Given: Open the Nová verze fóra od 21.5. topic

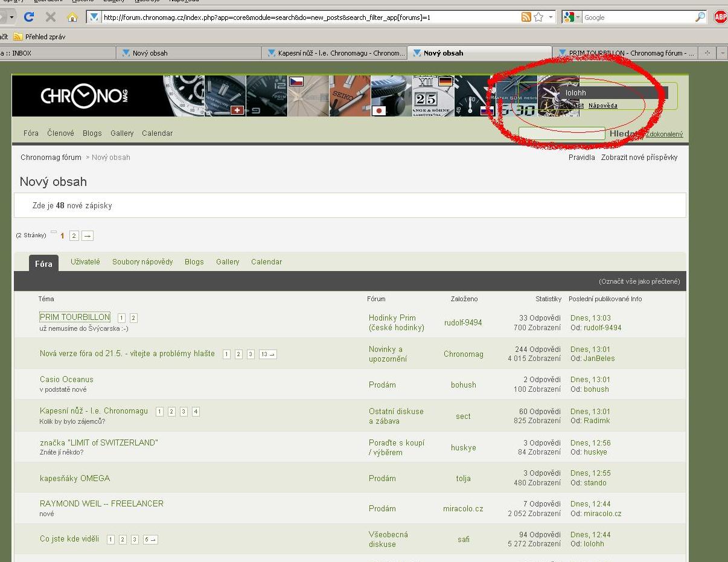Looking at the screenshot, I should 127,354.
